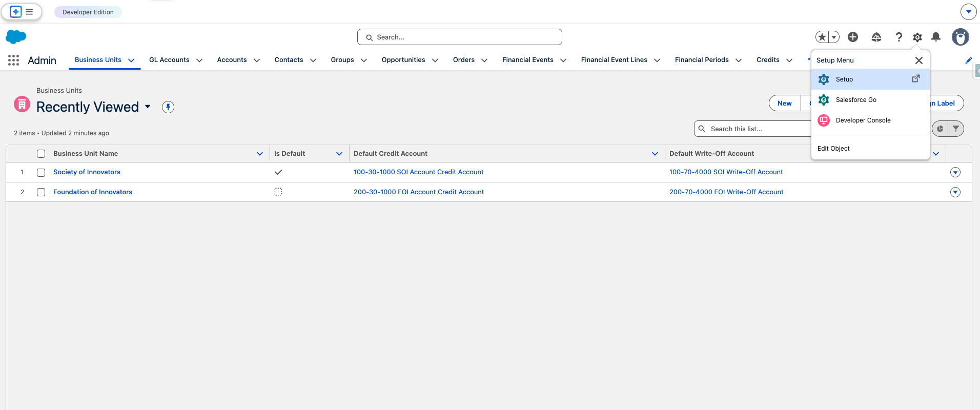Select the Foundation of Innovators row checkbox
Screen dimensions: 980x410
pyautogui.click(x=41, y=192)
